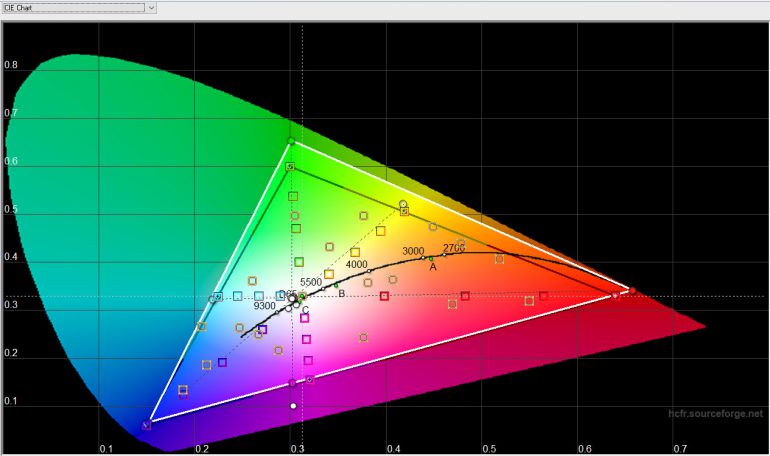Click the illuminant A point on the black body curve
This screenshot has height=456, width=770.
432,259
